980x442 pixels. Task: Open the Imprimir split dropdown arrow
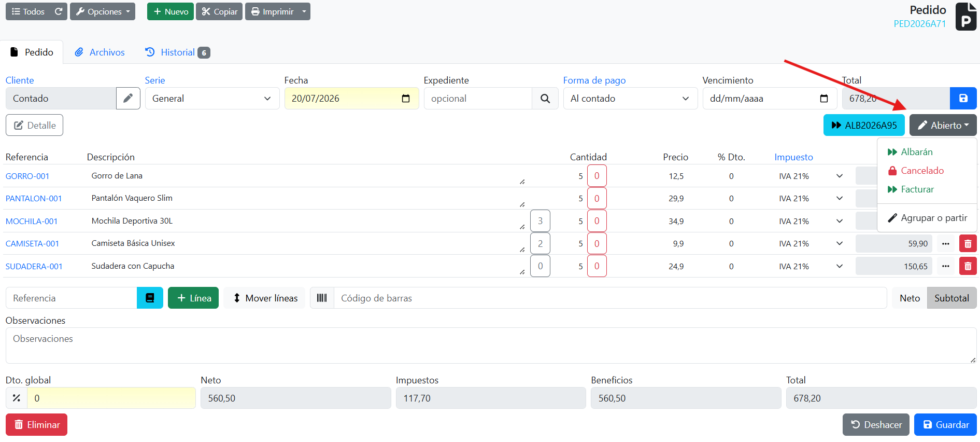[x=304, y=11]
